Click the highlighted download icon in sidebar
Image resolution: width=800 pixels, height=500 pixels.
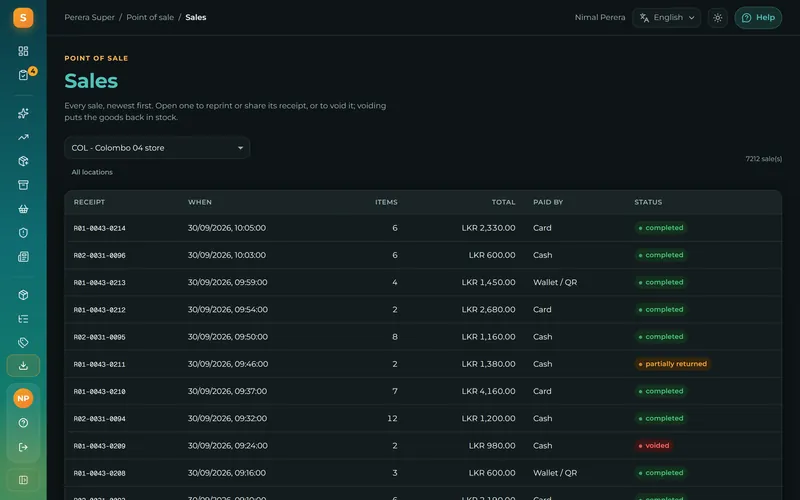pos(23,366)
